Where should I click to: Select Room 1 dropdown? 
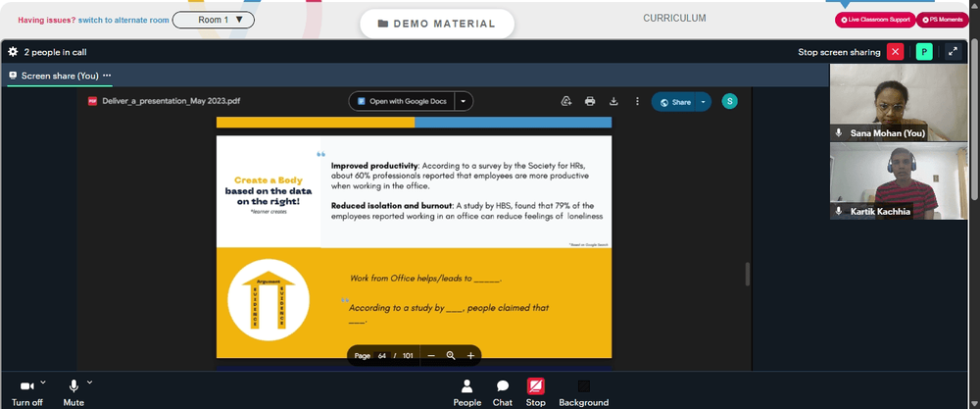point(213,20)
